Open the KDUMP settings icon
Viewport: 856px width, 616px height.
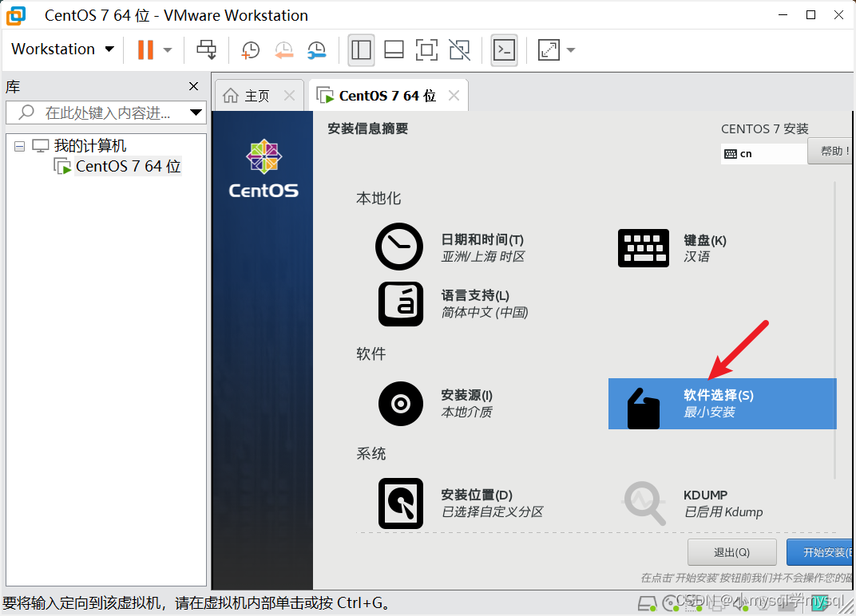(644, 503)
